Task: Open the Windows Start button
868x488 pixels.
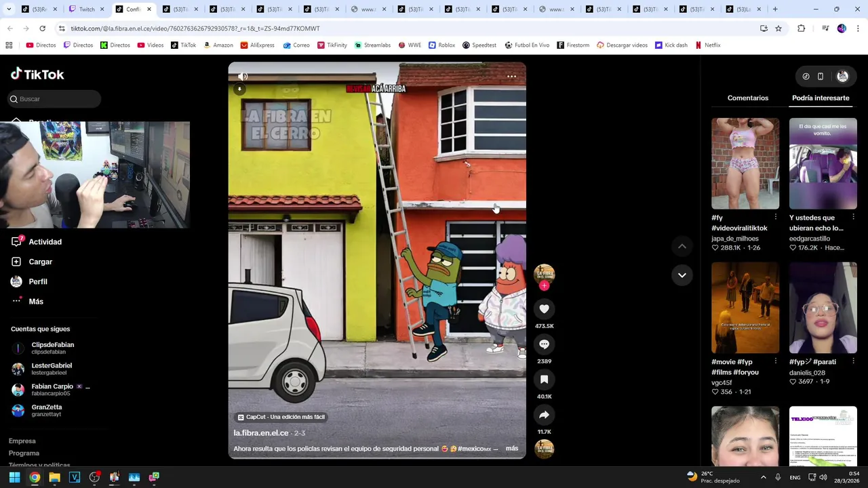Action: coord(14,477)
